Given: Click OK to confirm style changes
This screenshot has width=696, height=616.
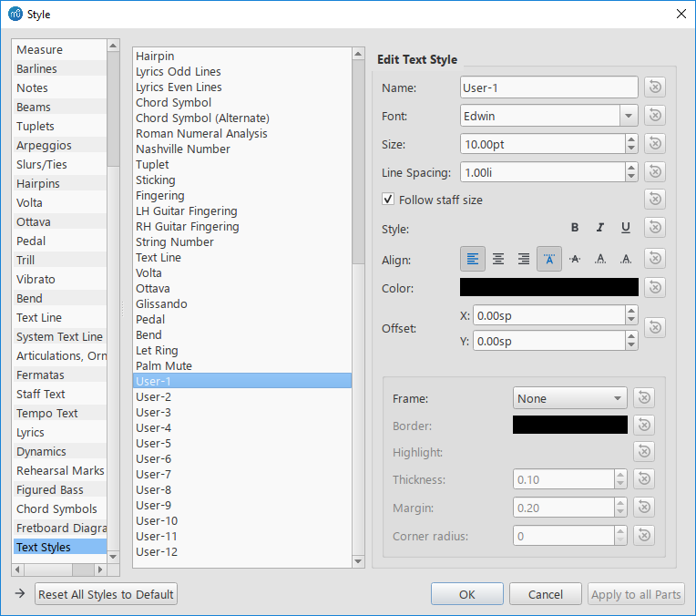Looking at the screenshot, I should pos(467,594).
